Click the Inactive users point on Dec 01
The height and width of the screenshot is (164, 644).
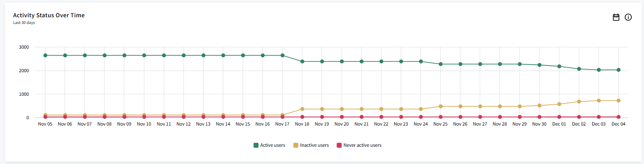[x=559, y=104]
